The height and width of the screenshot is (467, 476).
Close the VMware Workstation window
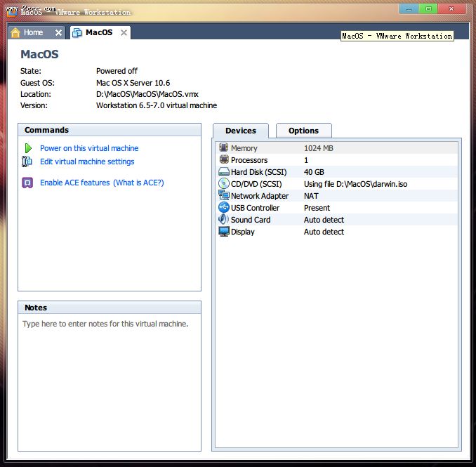click(451, 9)
